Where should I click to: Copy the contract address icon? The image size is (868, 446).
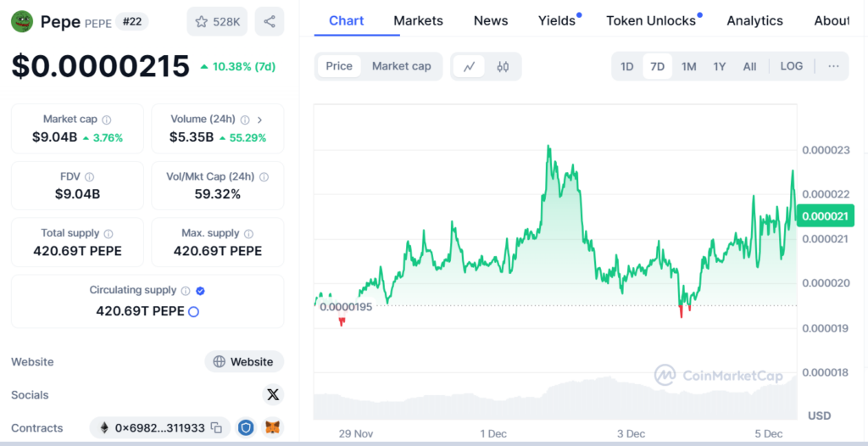point(217,428)
